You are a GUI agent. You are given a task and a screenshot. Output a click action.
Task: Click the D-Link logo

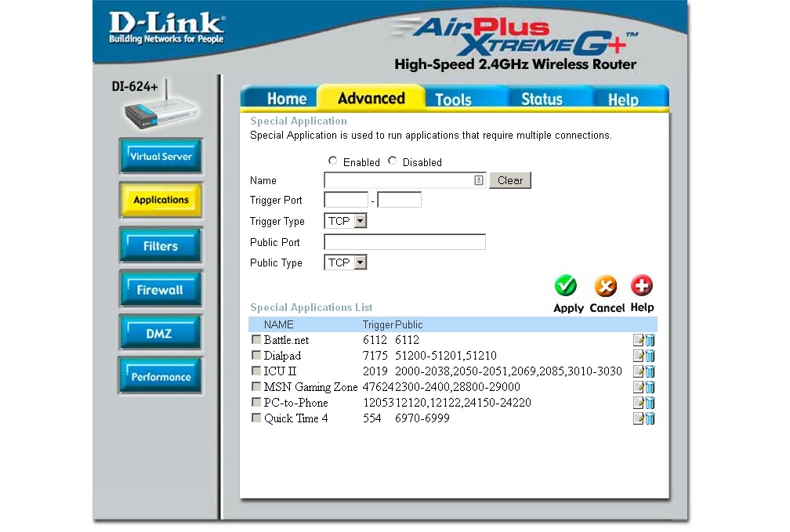point(167,27)
